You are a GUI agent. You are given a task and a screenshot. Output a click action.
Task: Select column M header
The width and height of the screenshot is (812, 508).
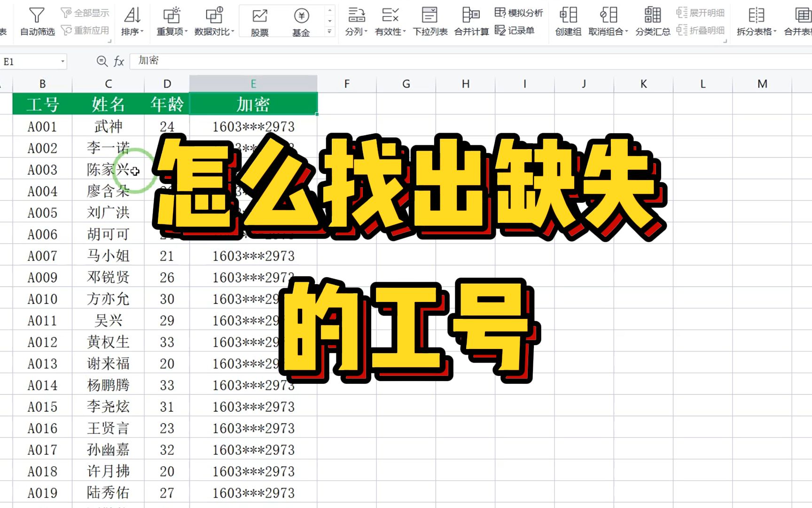pos(762,84)
